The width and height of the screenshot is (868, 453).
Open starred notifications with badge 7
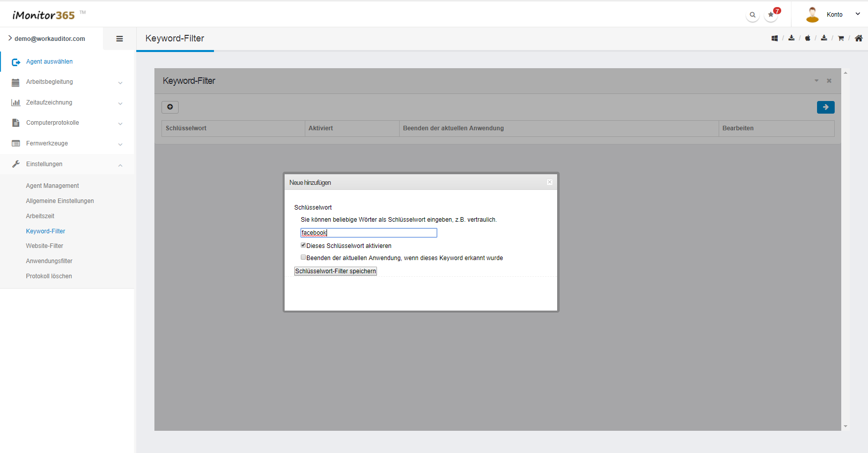tap(771, 15)
